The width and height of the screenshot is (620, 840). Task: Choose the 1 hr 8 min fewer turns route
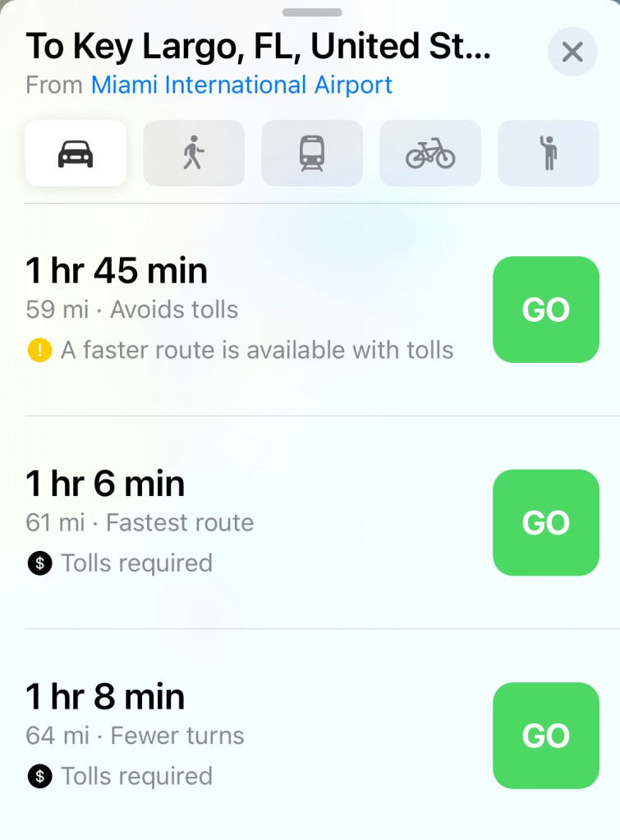pyautogui.click(x=105, y=696)
